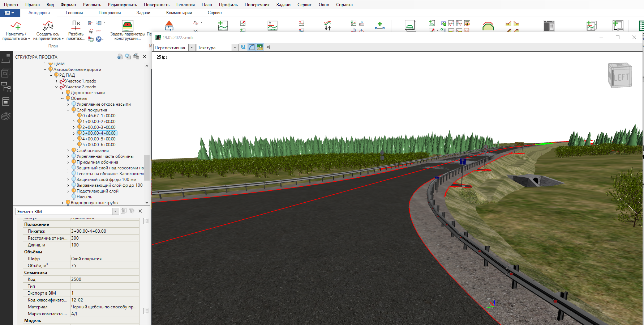Close the 'Структура проекта' panel

tap(145, 56)
